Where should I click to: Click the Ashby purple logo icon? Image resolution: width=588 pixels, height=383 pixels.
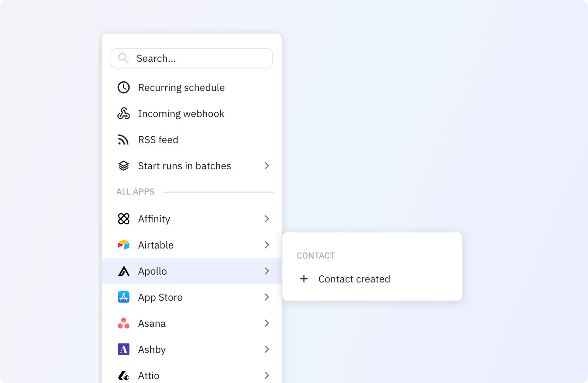point(124,349)
